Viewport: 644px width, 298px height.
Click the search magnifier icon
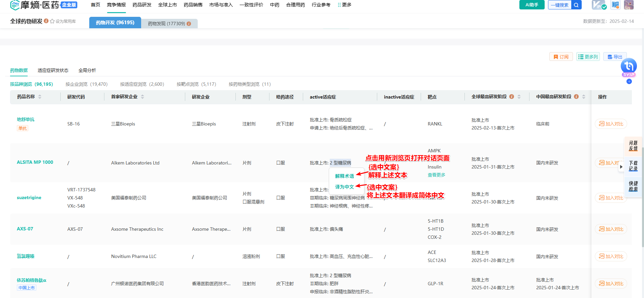[576, 5]
